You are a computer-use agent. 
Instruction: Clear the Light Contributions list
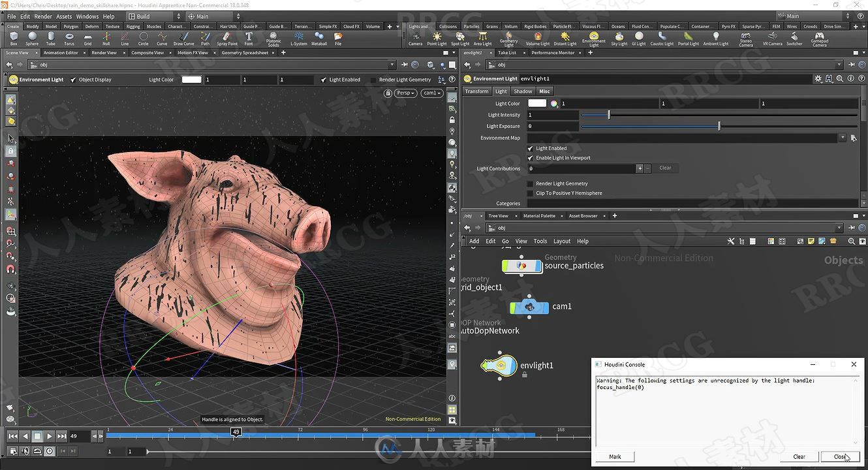pyautogui.click(x=665, y=168)
